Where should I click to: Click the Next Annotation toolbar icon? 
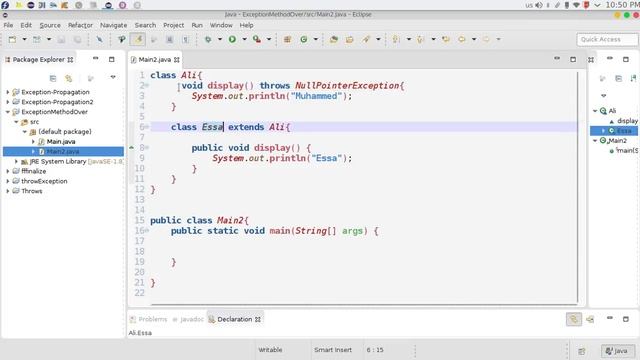point(396,39)
